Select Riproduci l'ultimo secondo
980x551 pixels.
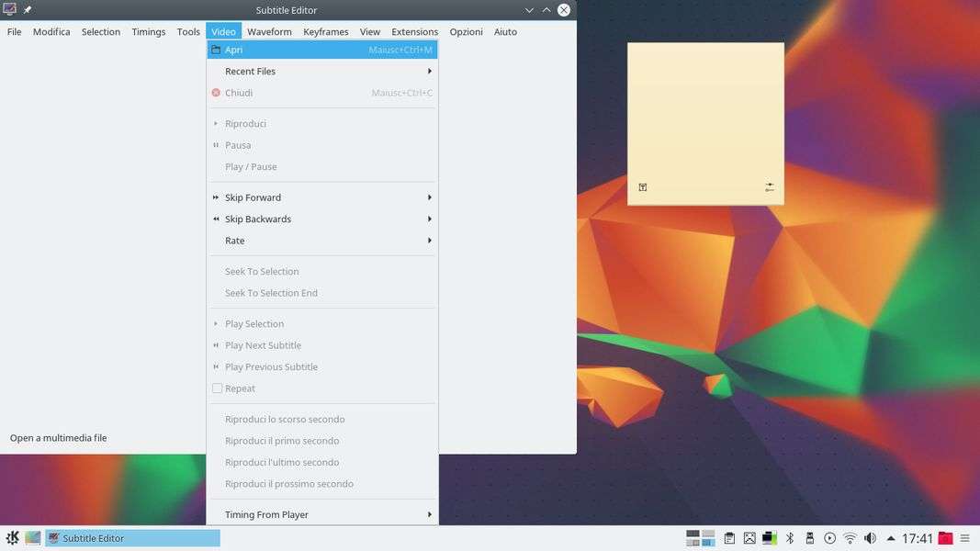(x=321, y=462)
